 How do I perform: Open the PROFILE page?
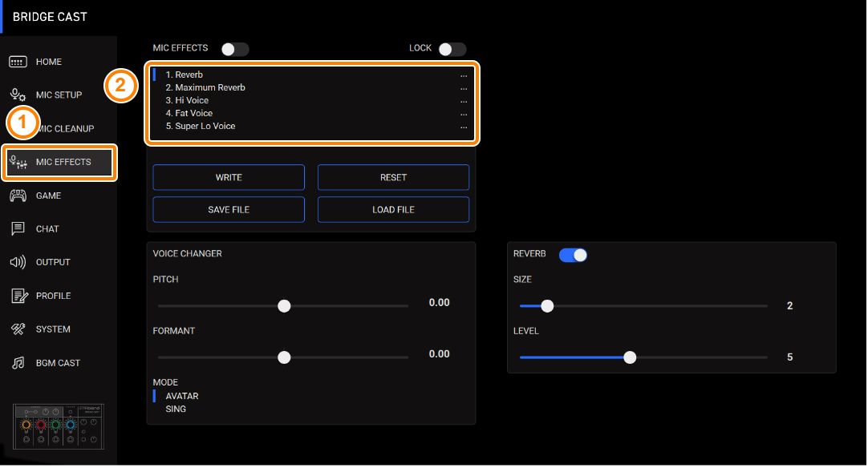53,296
